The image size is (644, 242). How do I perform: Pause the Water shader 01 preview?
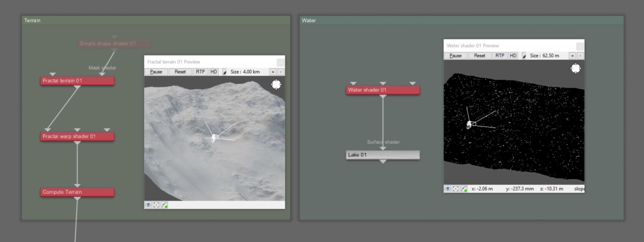[x=456, y=56]
